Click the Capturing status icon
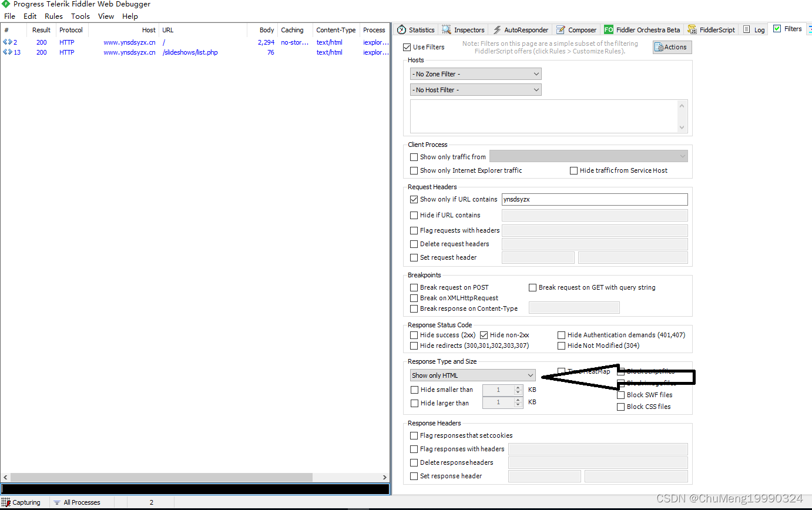This screenshot has height=510, width=812. click(6, 502)
